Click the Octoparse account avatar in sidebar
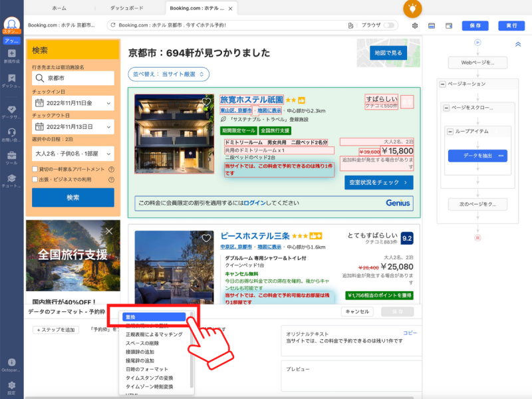 point(12,25)
